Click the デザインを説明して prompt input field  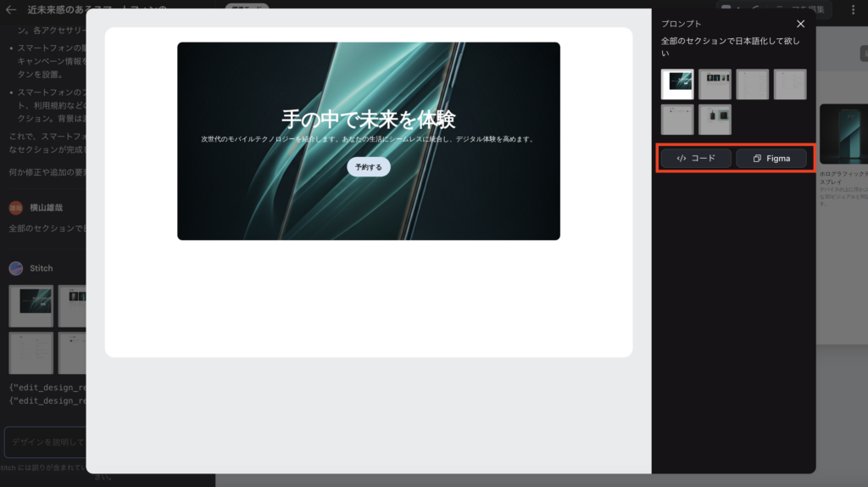click(46, 442)
